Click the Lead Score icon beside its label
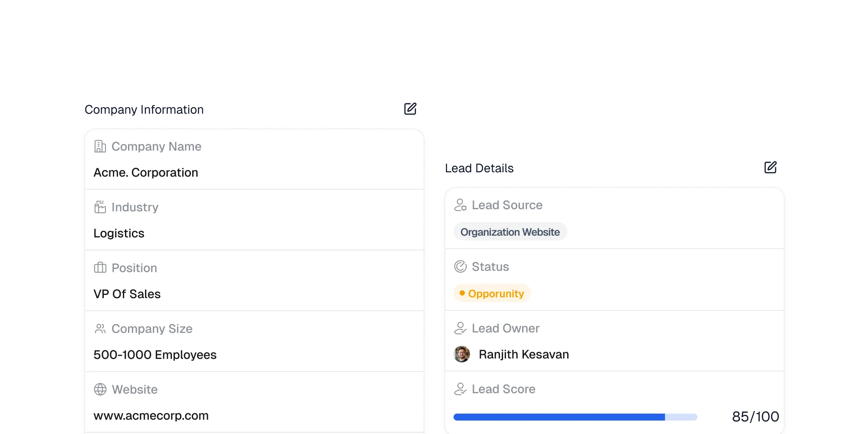 point(461,389)
